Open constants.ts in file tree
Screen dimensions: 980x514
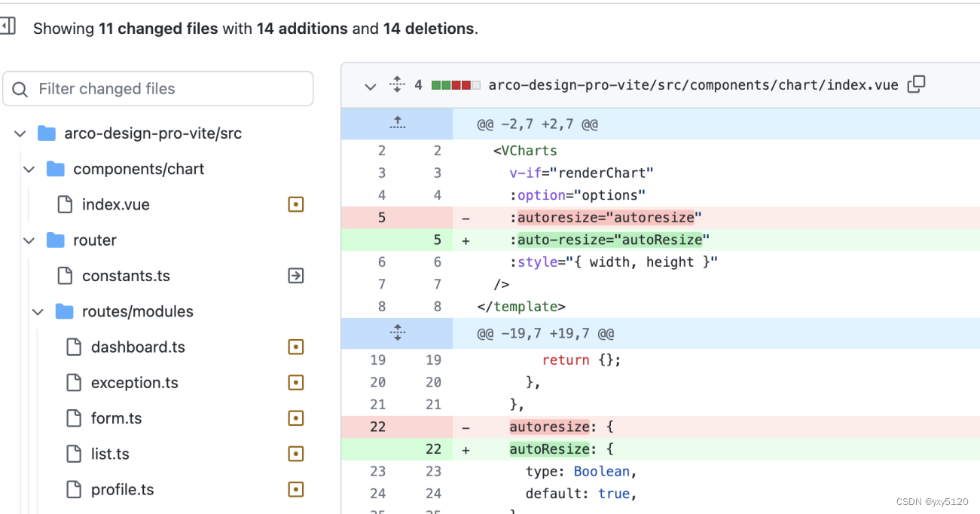coord(126,276)
